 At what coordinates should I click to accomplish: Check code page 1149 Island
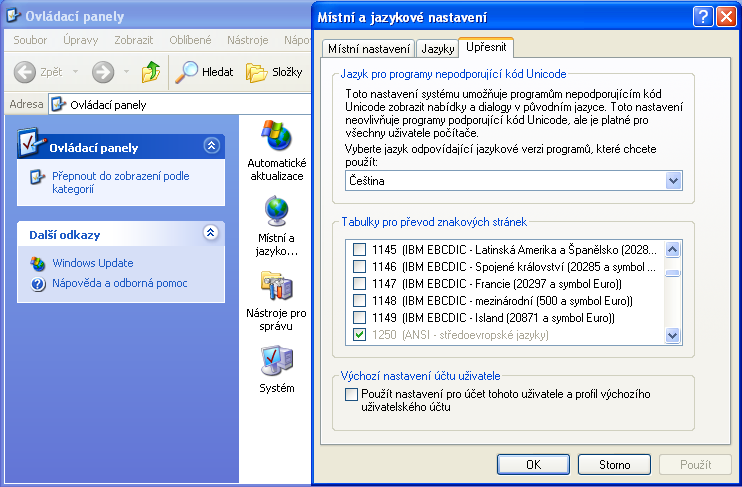[x=360, y=318]
